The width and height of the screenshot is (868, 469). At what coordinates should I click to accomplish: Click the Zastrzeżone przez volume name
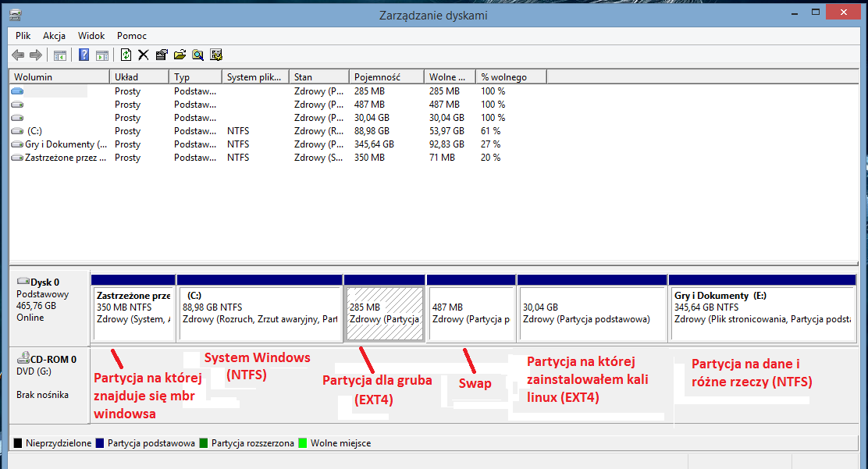tap(66, 158)
